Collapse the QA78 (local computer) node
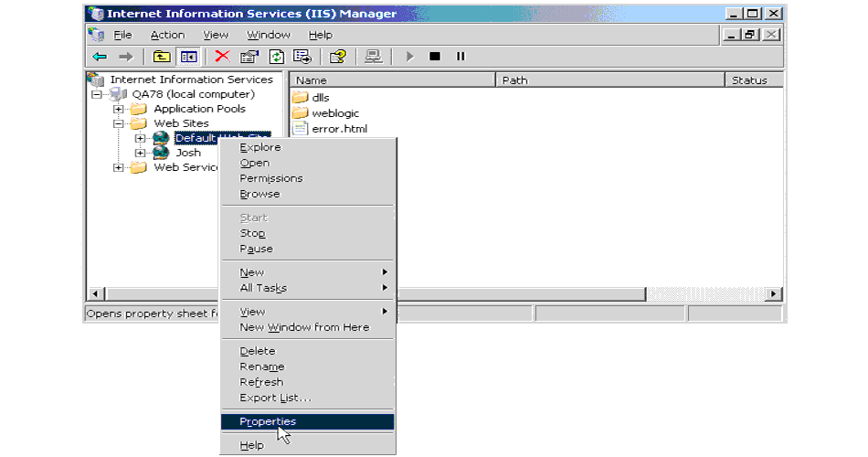The width and height of the screenshot is (868, 457). [x=97, y=95]
